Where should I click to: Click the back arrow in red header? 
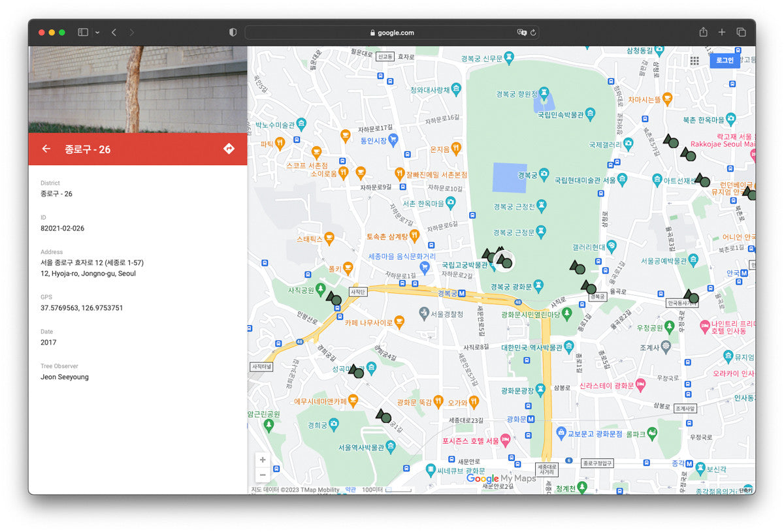pos(46,149)
